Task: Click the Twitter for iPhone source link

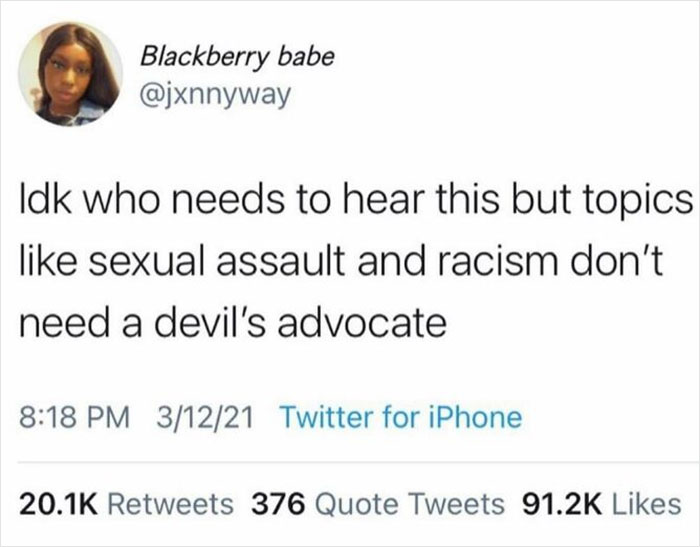Action: 400,417
